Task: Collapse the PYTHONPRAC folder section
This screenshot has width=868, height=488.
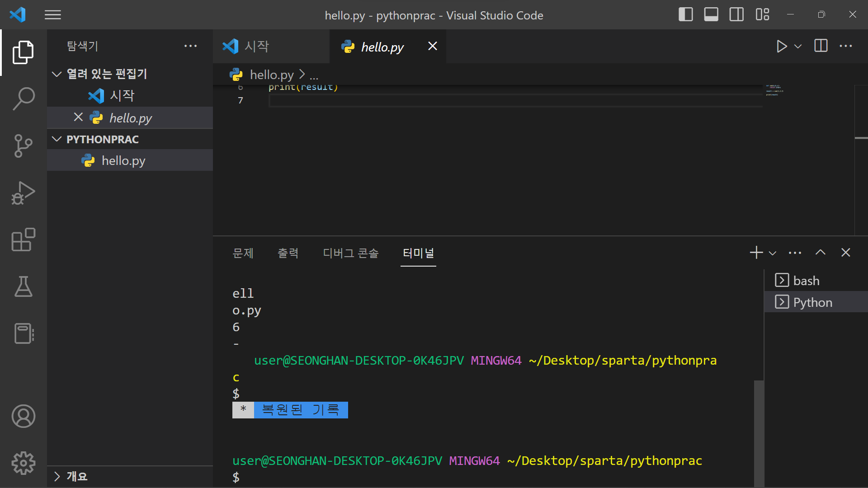Action: tap(130, 139)
